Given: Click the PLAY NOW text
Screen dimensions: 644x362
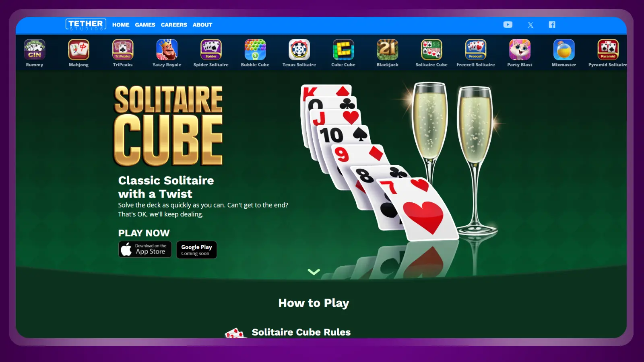Looking at the screenshot, I should tap(144, 233).
